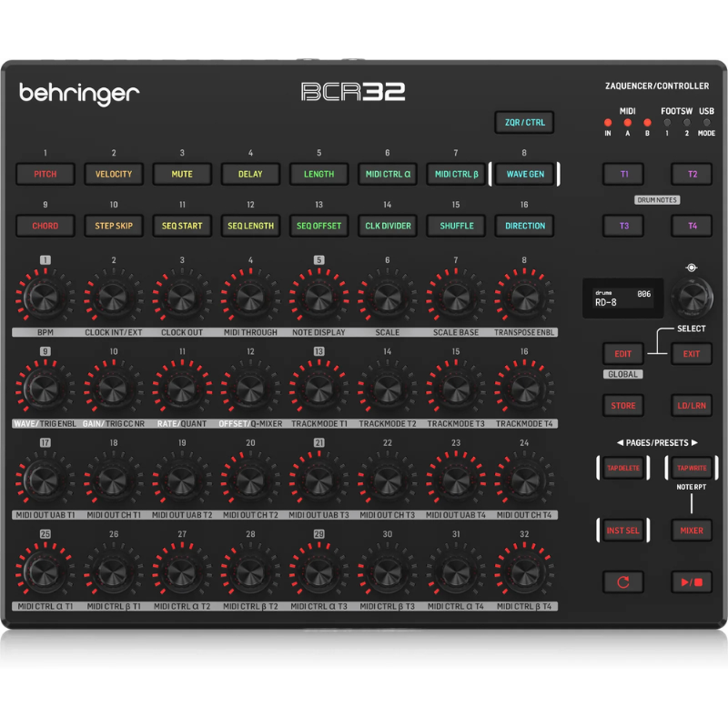Toggle the MUTE button
The image size is (728, 728).
[x=182, y=174]
